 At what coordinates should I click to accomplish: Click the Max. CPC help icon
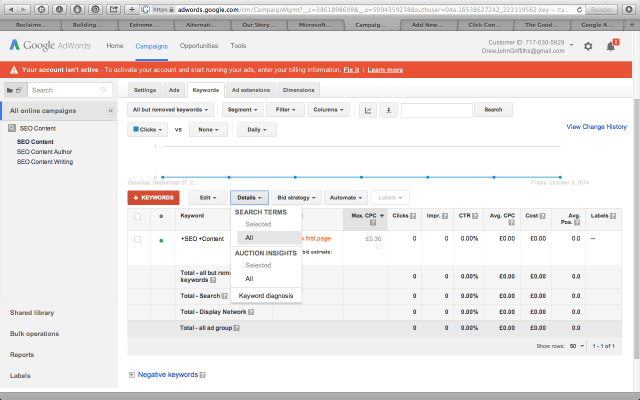(373, 222)
